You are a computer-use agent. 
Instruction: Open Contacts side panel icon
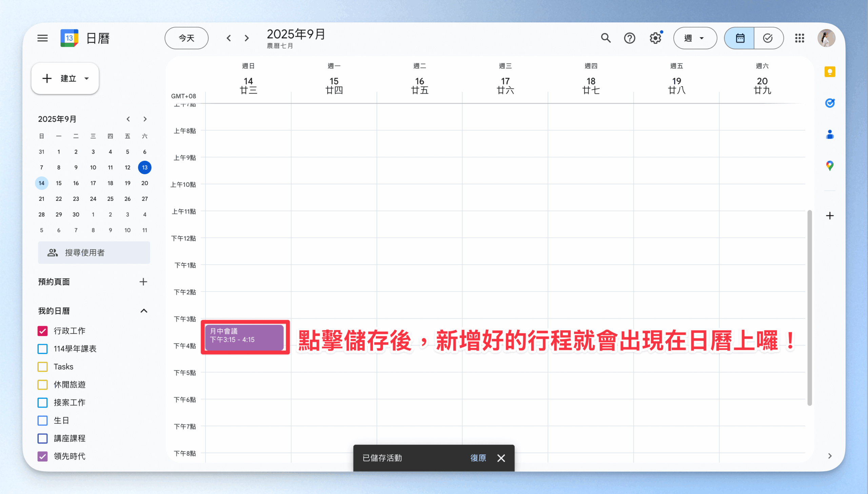pos(830,135)
